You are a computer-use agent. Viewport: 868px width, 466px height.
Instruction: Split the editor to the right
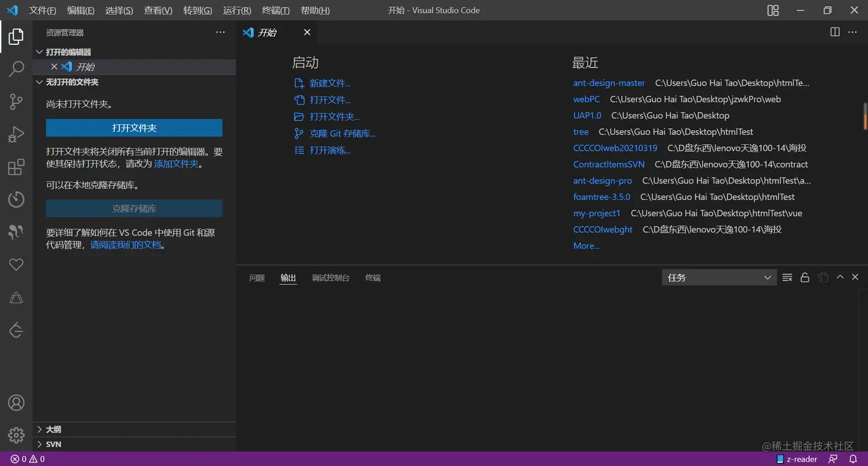pyautogui.click(x=835, y=32)
